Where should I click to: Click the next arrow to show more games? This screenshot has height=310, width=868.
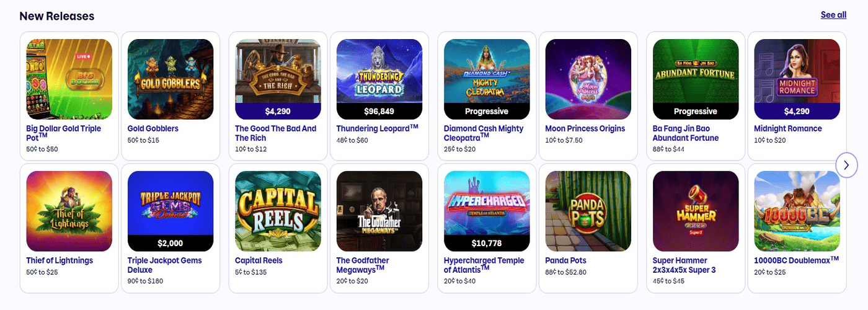pos(846,165)
